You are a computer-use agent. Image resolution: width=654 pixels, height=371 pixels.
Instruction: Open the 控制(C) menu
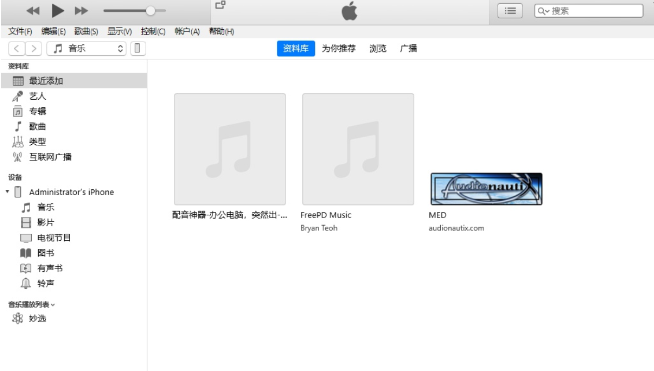153,31
